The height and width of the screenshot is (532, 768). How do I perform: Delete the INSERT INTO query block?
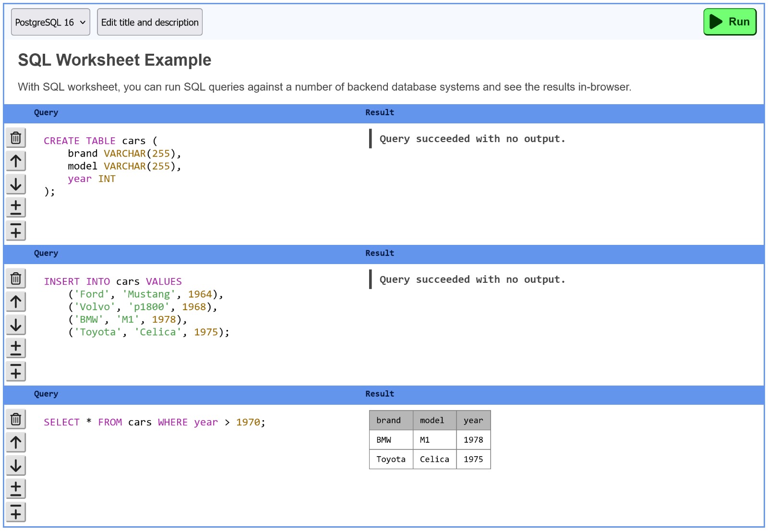tap(16, 278)
